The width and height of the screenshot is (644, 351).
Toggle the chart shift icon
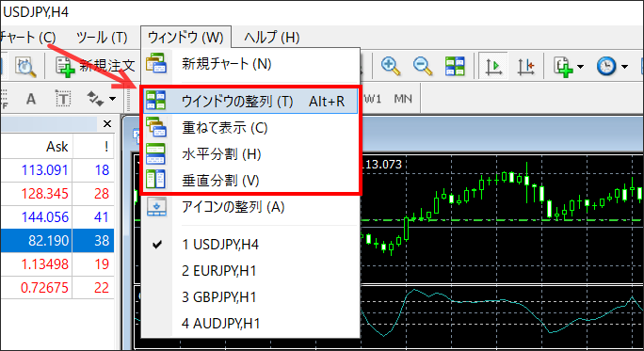tap(525, 66)
